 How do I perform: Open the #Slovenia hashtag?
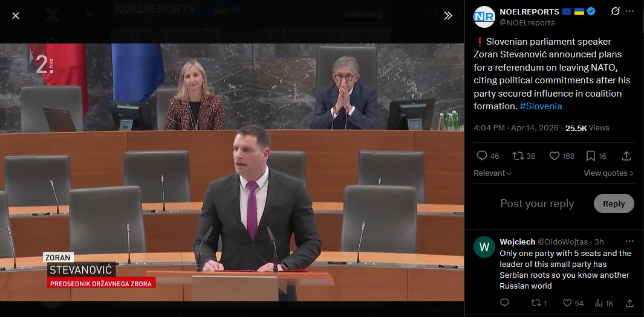[x=541, y=106]
